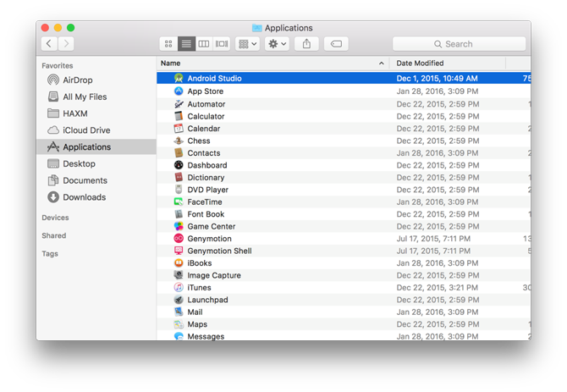Select the Chess app icon

click(x=179, y=141)
